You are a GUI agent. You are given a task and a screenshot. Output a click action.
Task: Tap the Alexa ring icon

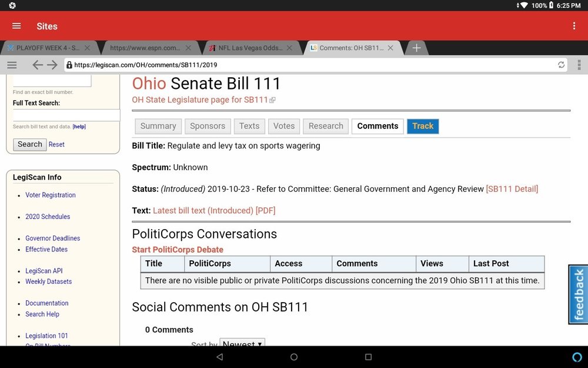tap(577, 357)
